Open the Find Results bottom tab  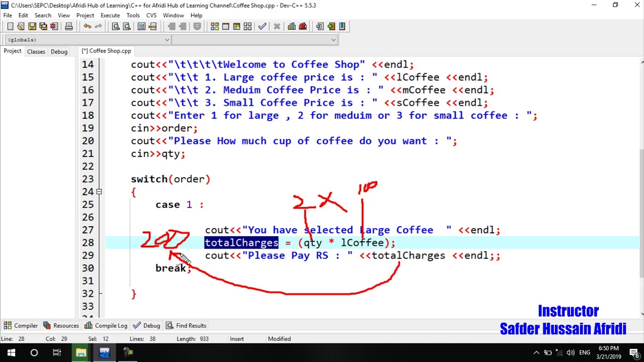[x=187, y=325]
